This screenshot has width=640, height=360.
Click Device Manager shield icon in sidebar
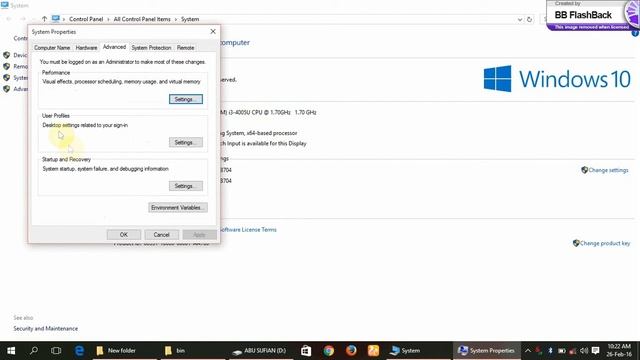point(6,55)
